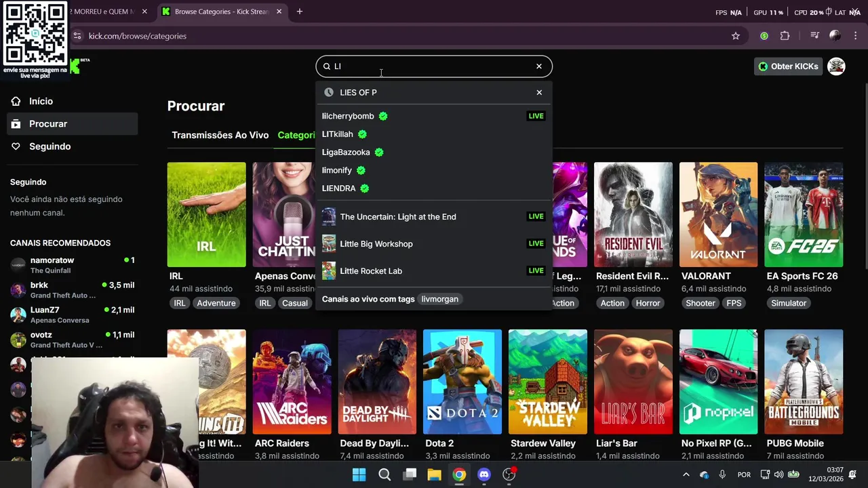Viewport: 868px width, 488px height.
Task: Open the LITkillah channel suggestion
Action: click(434, 134)
